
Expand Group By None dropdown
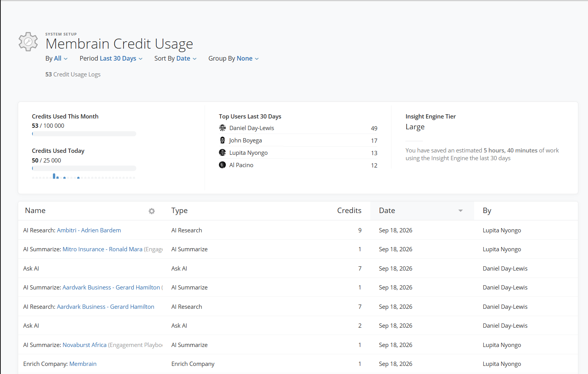234,58
